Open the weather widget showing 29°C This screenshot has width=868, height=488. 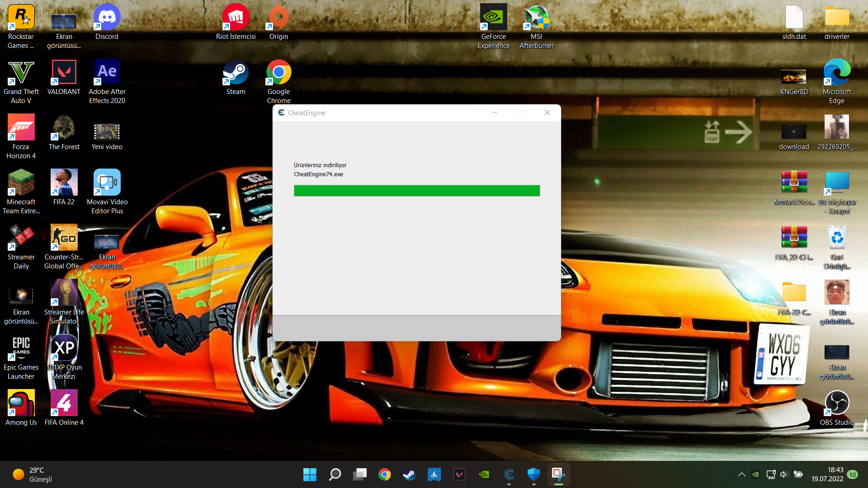pos(33,474)
